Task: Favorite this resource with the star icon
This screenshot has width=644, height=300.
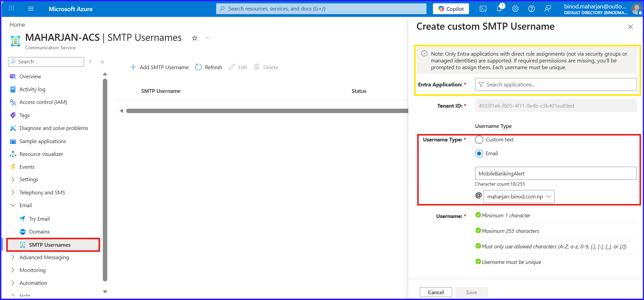Action: [195, 38]
